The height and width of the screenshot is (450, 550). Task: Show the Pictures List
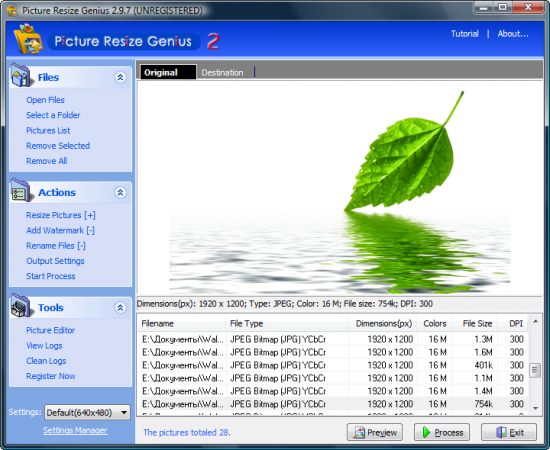(x=48, y=130)
